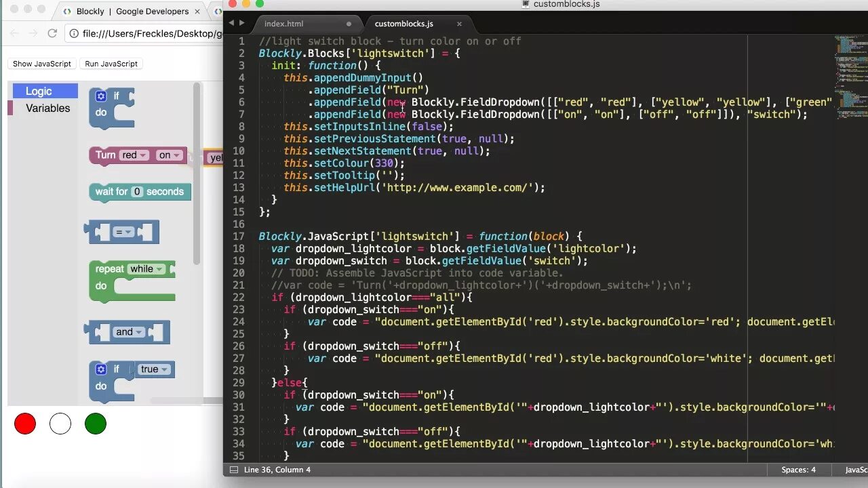Click the 'wait for' label on the teal block

click(112, 192)
